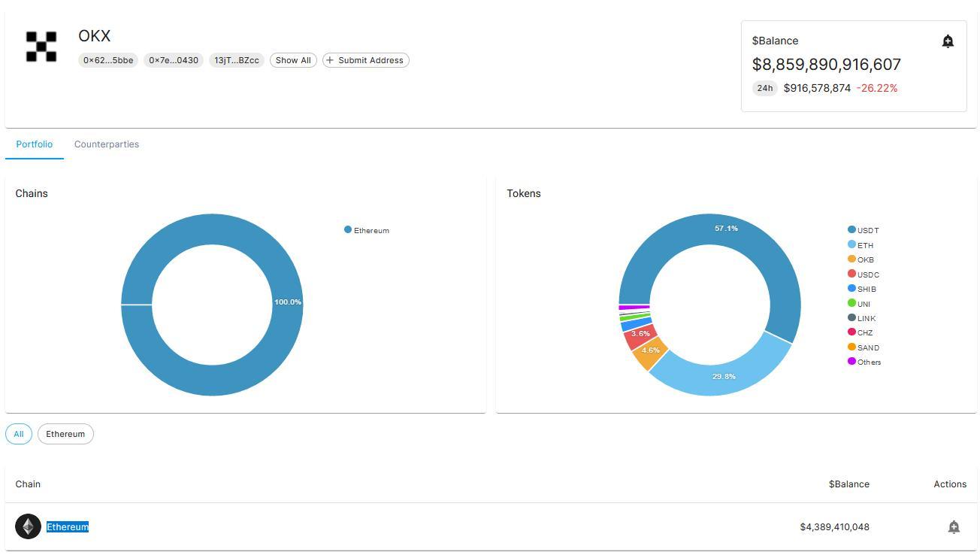Switch to the Portfolio tab
The width and height of the screenshot is (980, 555).
[x=35, y=144]
